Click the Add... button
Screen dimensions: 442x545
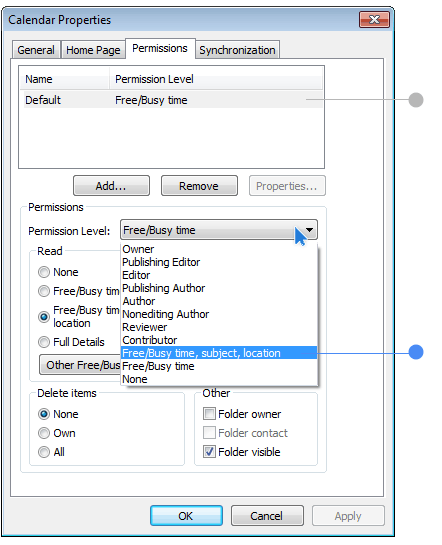(111, 186)
